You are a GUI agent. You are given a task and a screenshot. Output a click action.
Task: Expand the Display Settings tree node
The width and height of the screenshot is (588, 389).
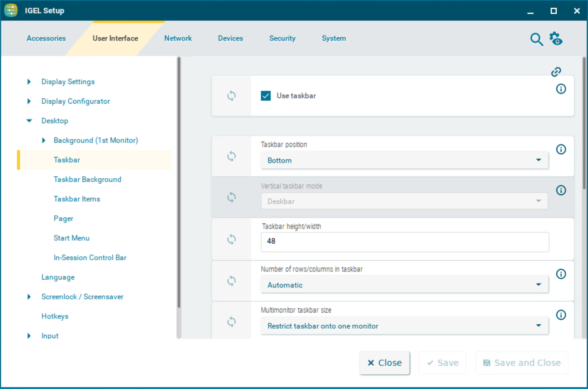pyautogui.click(x=29, y=82)
